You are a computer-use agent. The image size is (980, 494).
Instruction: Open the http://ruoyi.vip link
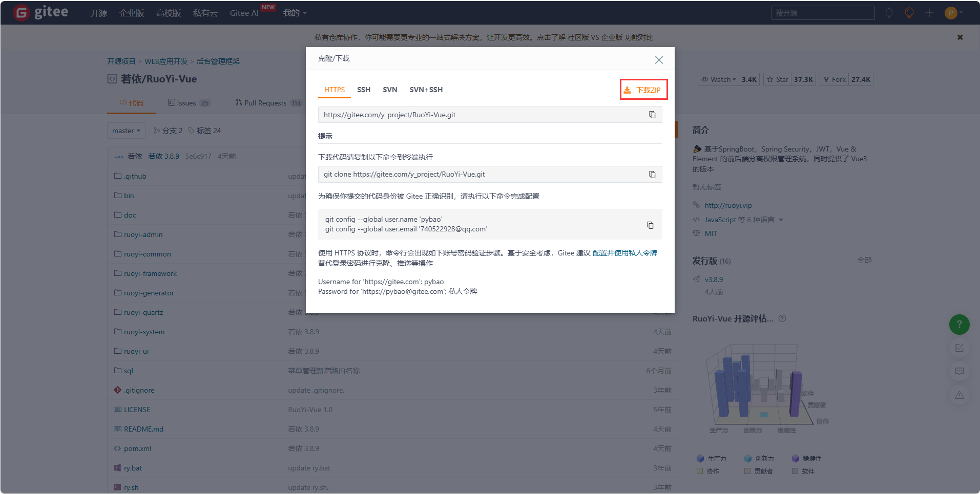point(728,205)
